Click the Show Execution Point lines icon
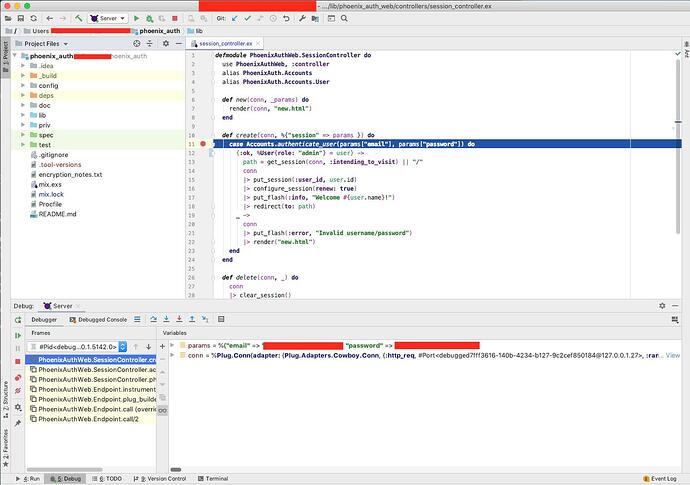The height and width of the screenshot is (485, 690). (137, 319)
